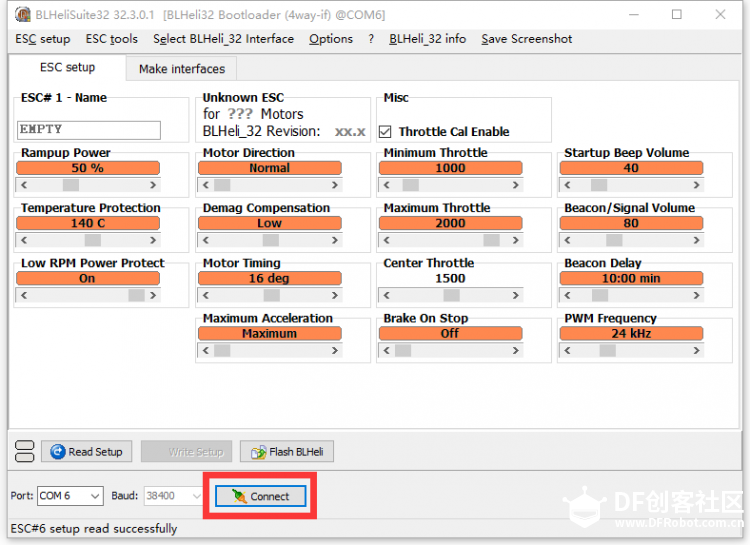The width and height of the screenshot is (750, 545).
Task: Click the Temperature Protection 140 C value bar
Action: (x=88, y=223)
